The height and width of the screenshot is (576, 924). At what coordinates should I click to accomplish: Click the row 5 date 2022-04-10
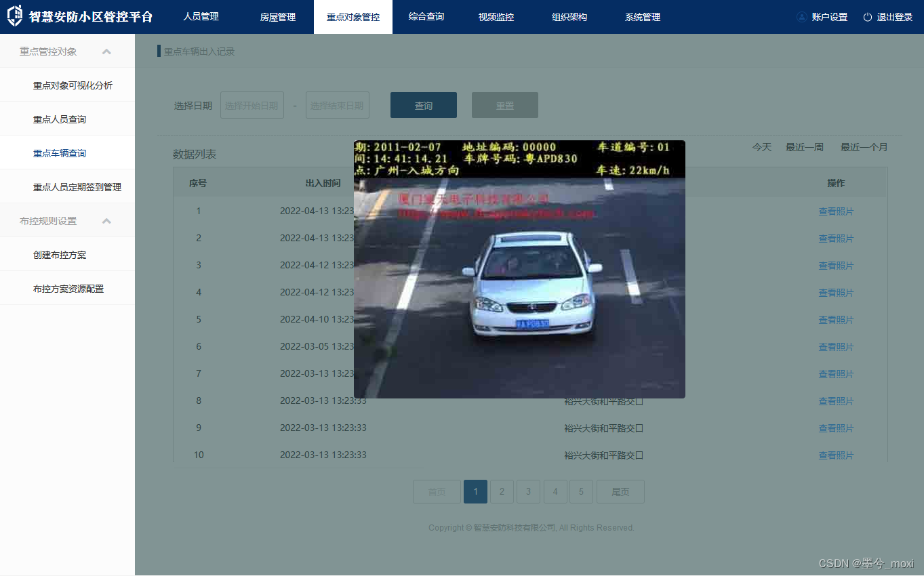click(x=306, y=320)
